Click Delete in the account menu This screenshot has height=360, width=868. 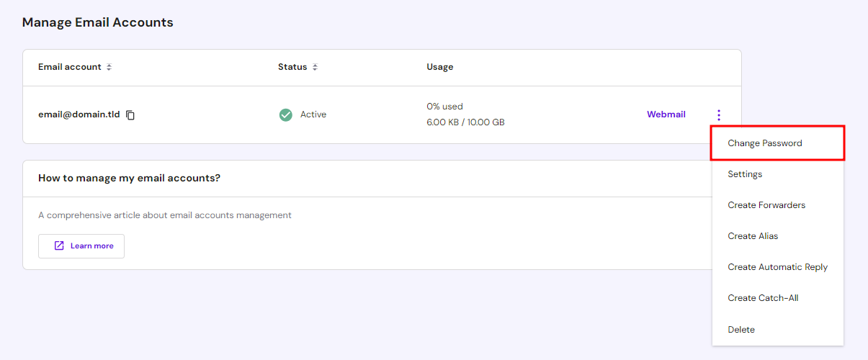(x=741, y=330)
